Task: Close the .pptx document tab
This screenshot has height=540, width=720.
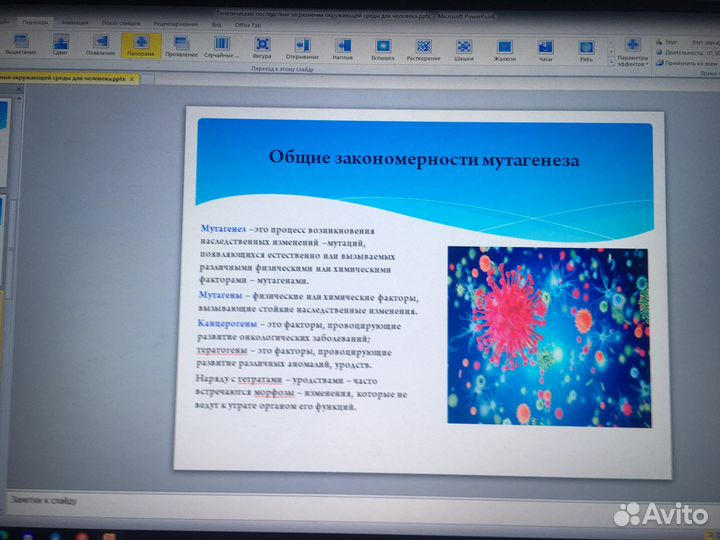Action: (132, 79)
